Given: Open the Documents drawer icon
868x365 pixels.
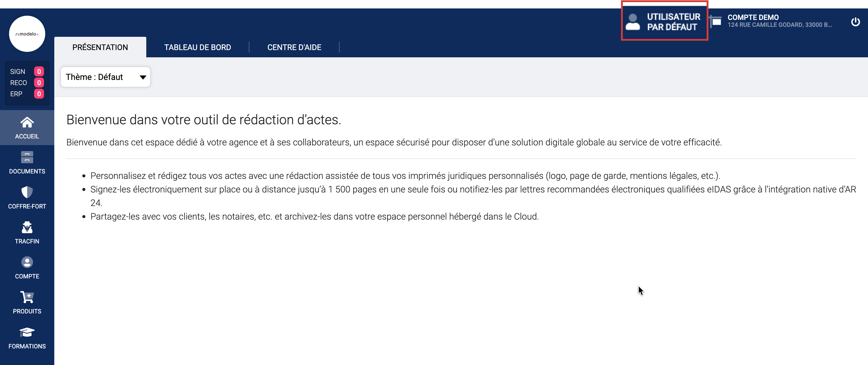Looking at the screenshot, I should [27, 157].
